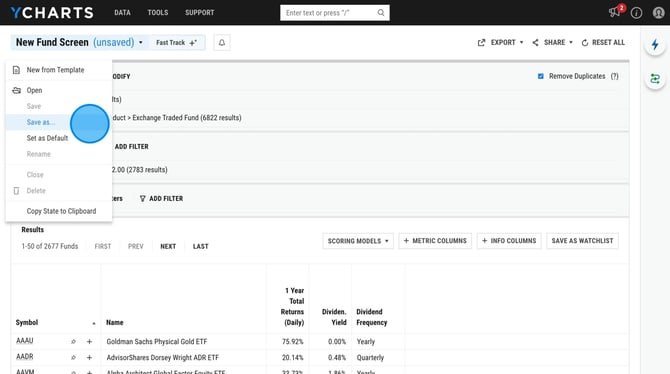Go to NEXT results page

[168, 246]
